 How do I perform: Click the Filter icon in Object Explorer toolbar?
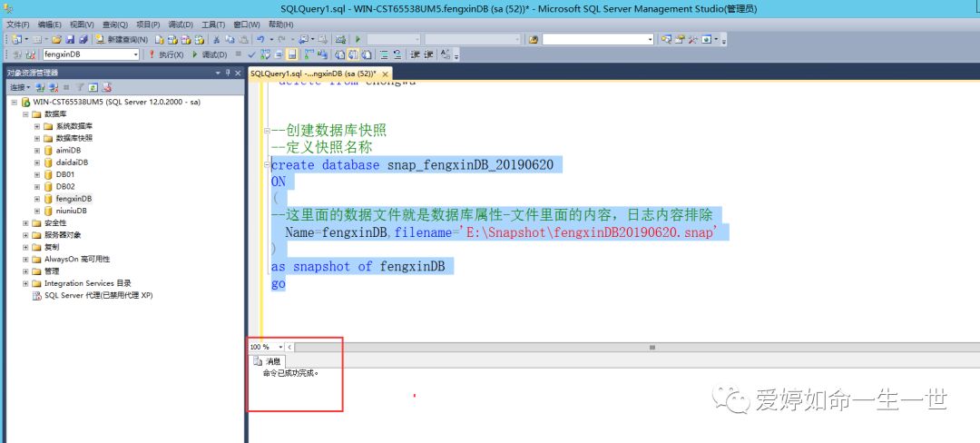click(x=80, y=87)
